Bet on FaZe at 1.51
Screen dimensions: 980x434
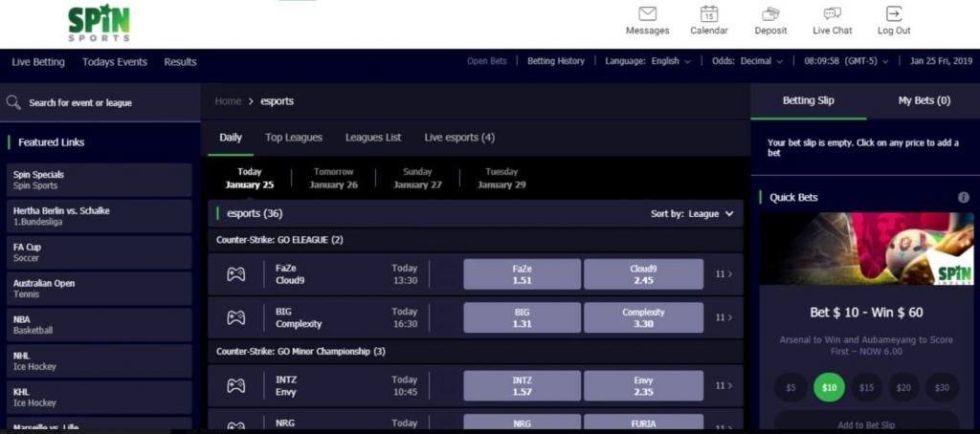(522, 274)
